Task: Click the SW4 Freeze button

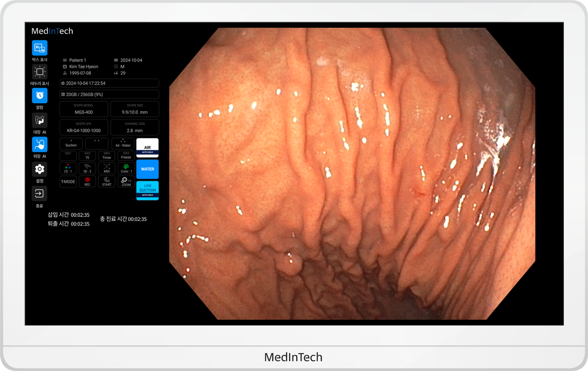Action: pos(126,155)
